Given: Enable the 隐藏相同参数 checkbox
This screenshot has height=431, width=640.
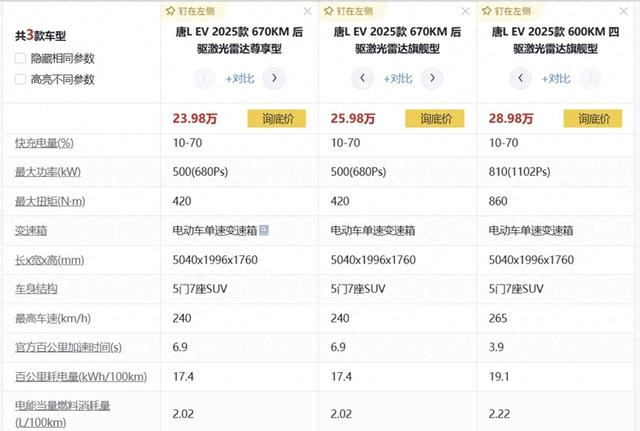Looking at the screenshot, I should click(x=20, y=58).
